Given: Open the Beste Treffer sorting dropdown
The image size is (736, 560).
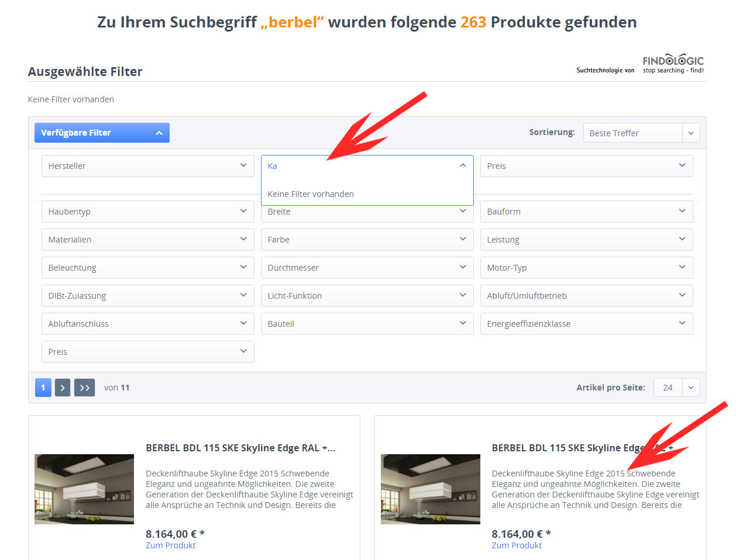Looking at the screenshot, I should (641, 133).
